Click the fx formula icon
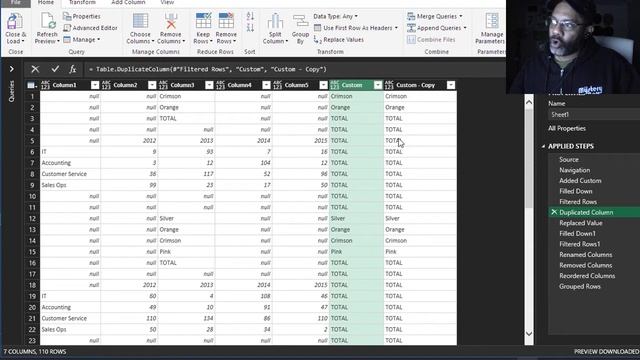This screenshot has height=360, width=640. (x=73, y=69)
